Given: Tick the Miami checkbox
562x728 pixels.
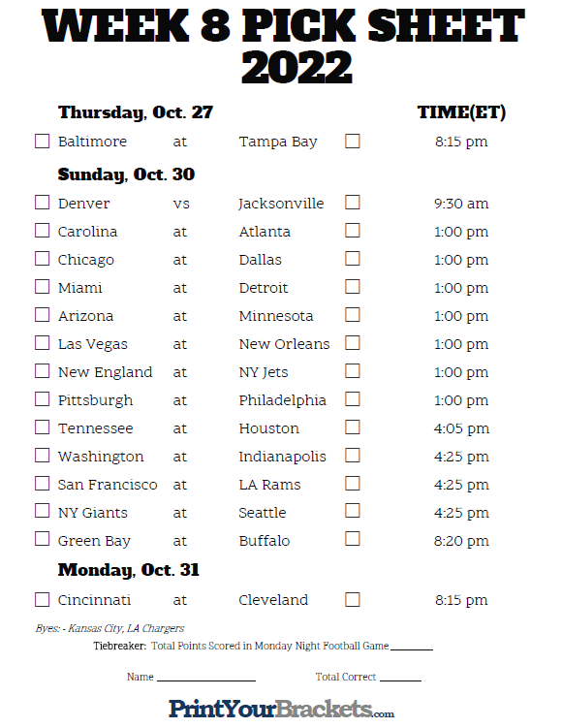Looking at the screenshot, I should click(43, 287).
